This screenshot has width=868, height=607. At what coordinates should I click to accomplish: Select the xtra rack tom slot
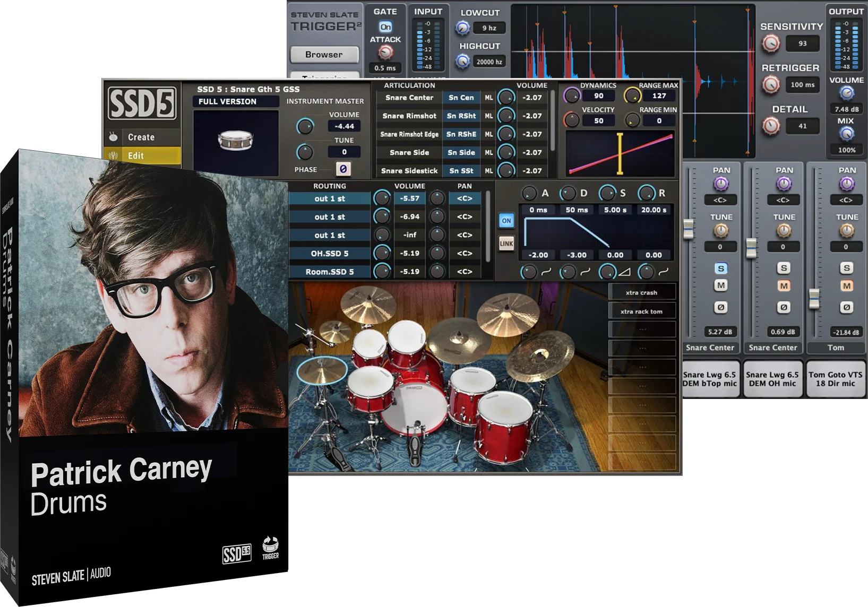(x=642, y=311)
